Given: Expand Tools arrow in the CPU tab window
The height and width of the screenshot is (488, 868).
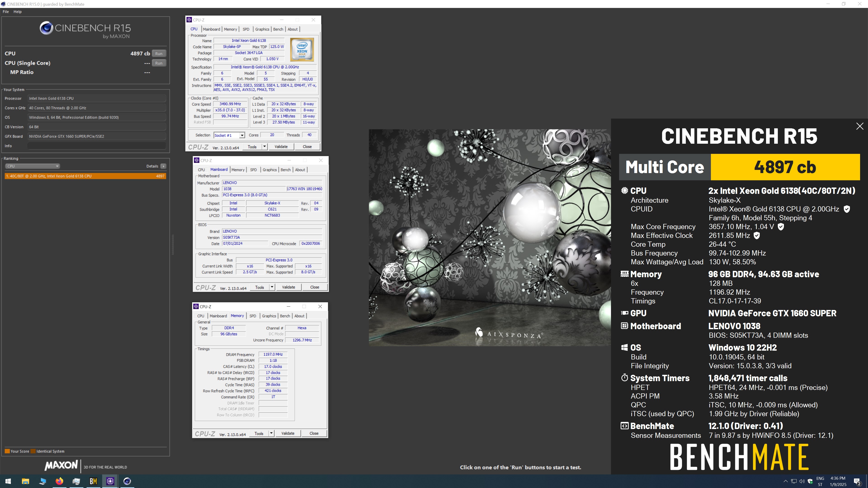Looking at the screenshot, I should [x=264, y=146].
